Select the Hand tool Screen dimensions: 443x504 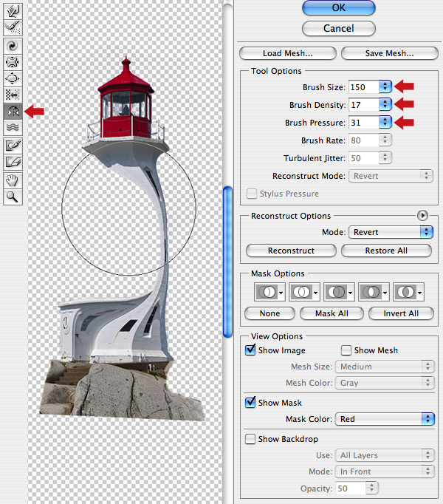click(x=13, y=180)
